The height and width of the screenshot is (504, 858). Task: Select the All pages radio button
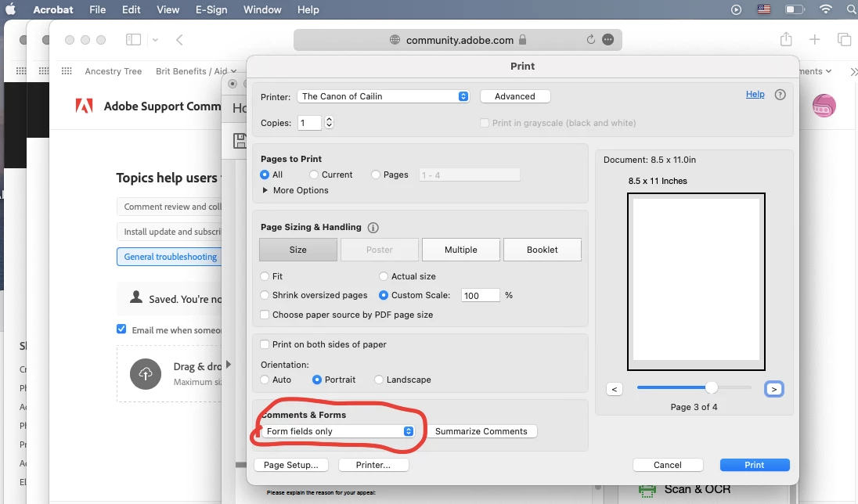[265, 175]
